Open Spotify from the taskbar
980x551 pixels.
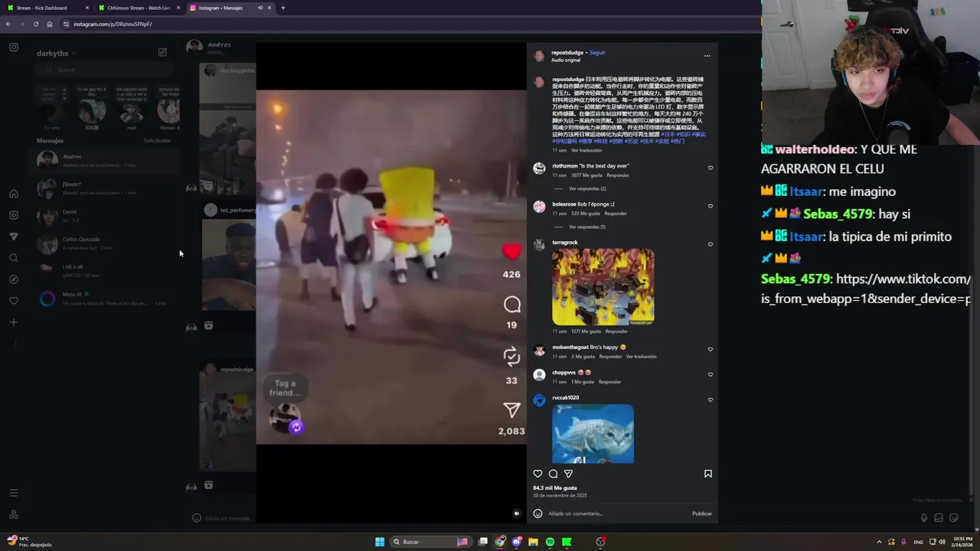coord(550,542)
